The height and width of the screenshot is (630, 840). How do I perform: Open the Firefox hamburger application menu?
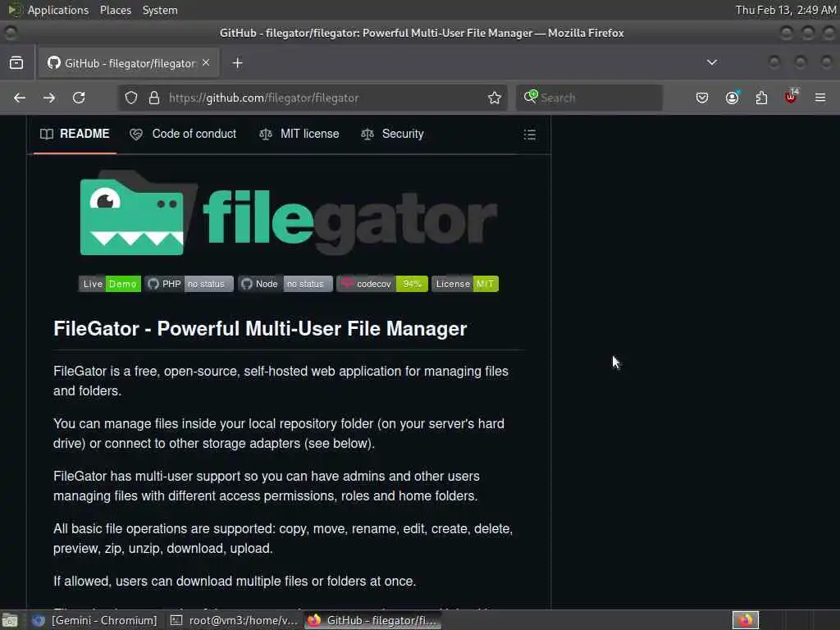(820, 98)
